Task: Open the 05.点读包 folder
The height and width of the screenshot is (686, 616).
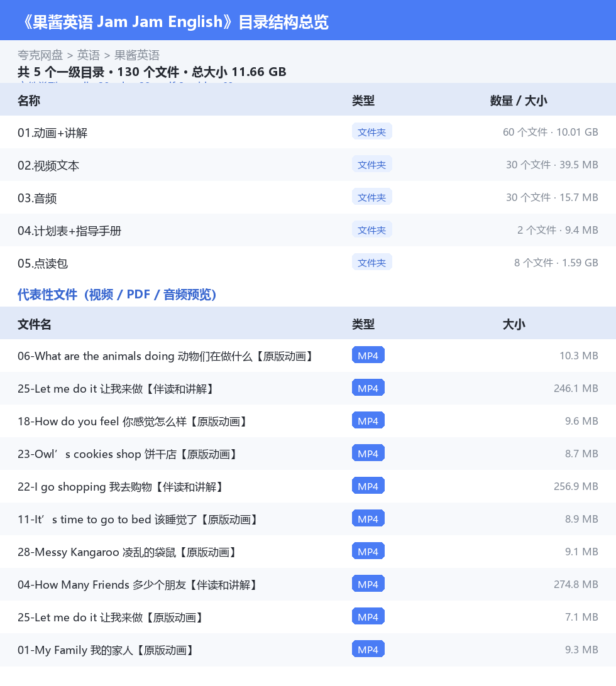Action: tap(43, 263)
